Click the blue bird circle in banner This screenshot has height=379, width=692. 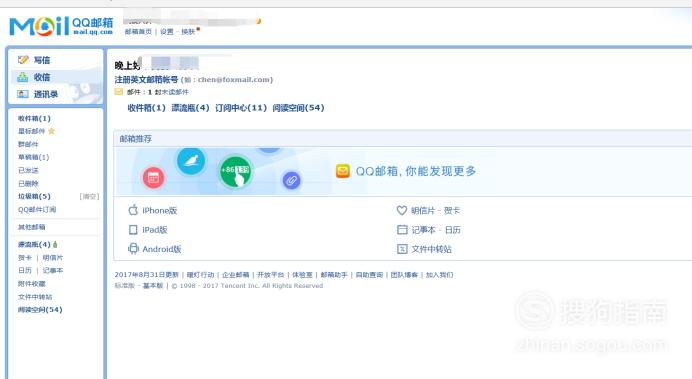(191, 161)
